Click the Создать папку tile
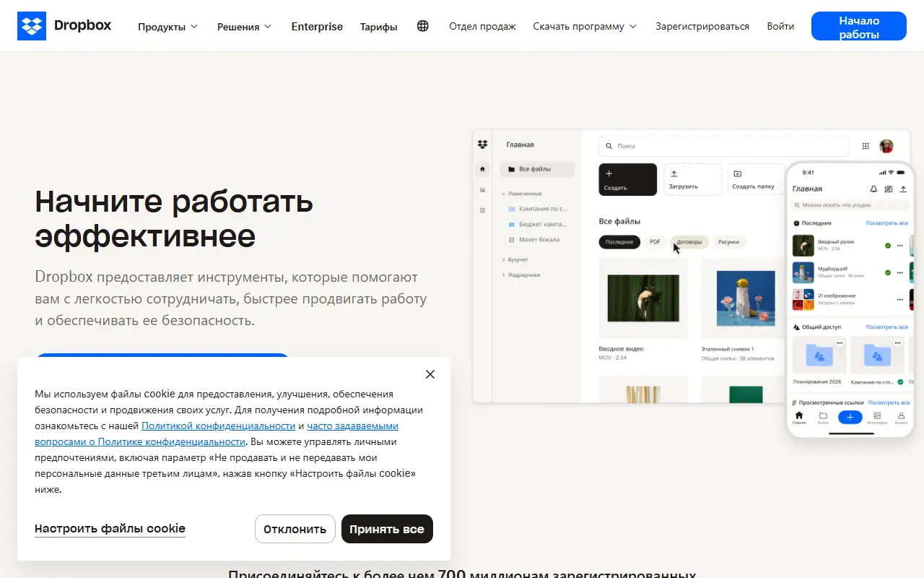This screenshot has width=924, height=578. (756, 179)
